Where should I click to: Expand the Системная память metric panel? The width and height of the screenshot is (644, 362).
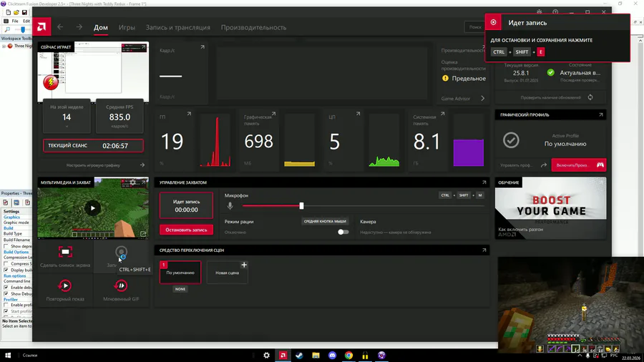click(x=442, y=114)
